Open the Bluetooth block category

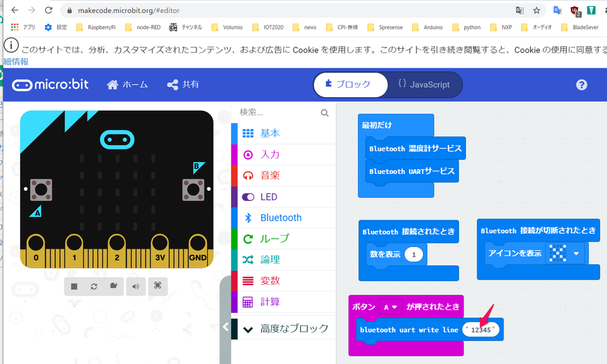[x=281, y=217]
